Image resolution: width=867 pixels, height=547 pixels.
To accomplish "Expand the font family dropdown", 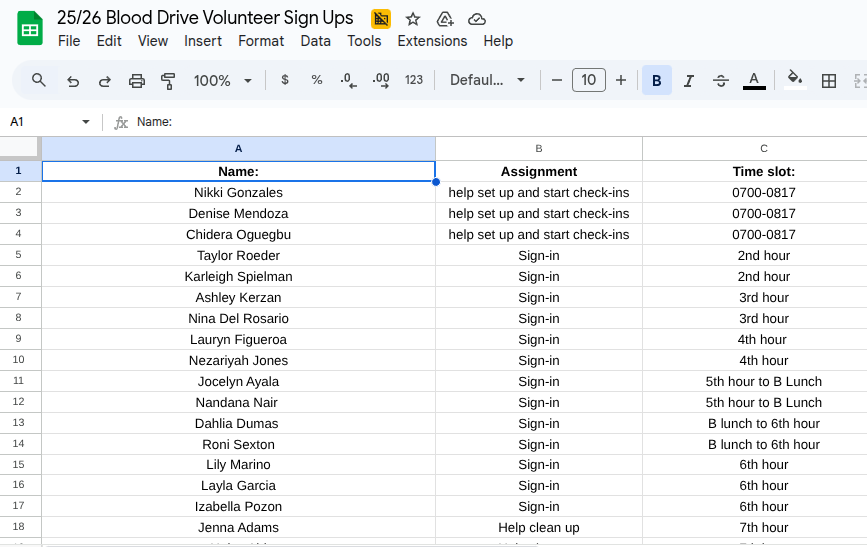I will tap(487, 80).
